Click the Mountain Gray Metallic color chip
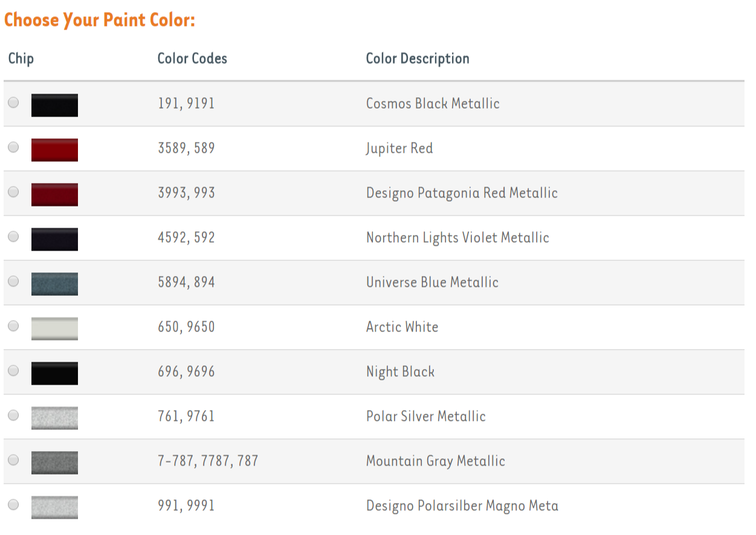756x535 pixels. tap(54, 463)
